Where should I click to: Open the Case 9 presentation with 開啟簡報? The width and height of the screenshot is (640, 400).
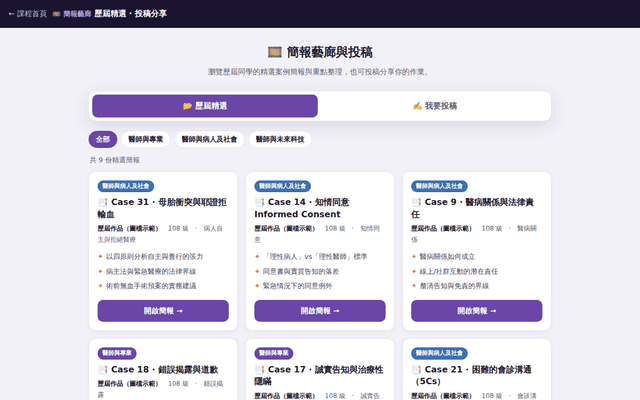pyautogui.click(x=476, y=311)
